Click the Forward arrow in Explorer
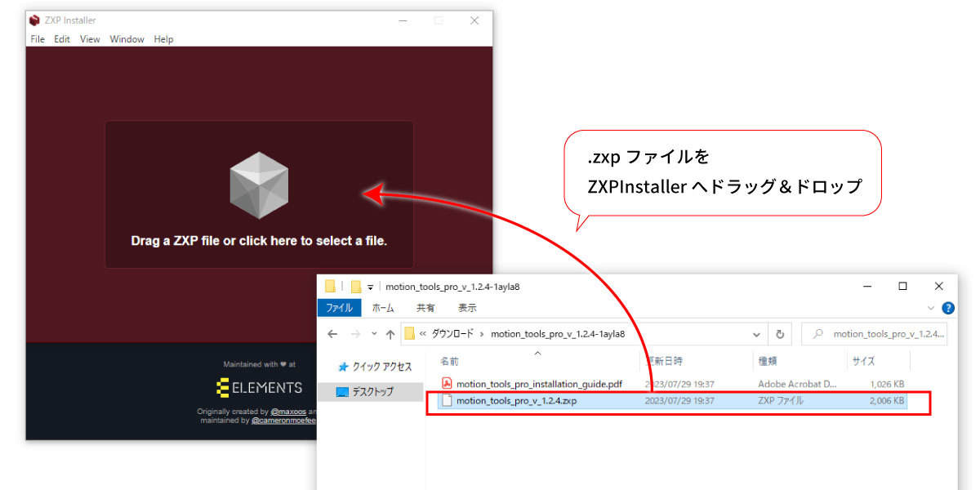This screenshot has width=980, height=490. pyautogui.click(x=356, y=334)
